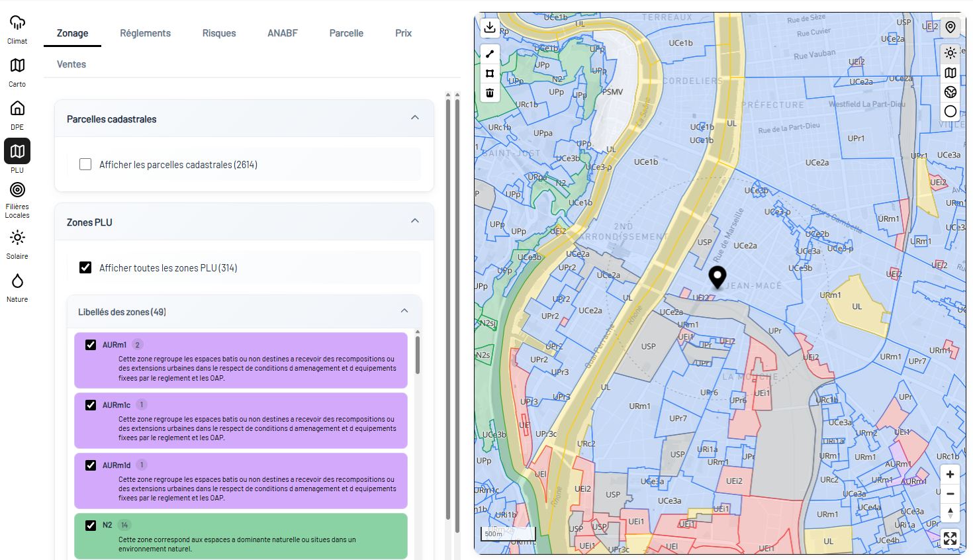Image resolution: width=973 pixels, height=560 pixels.
Task: Click the zone list inner scrollbar thumb
Action: point(418,355)
